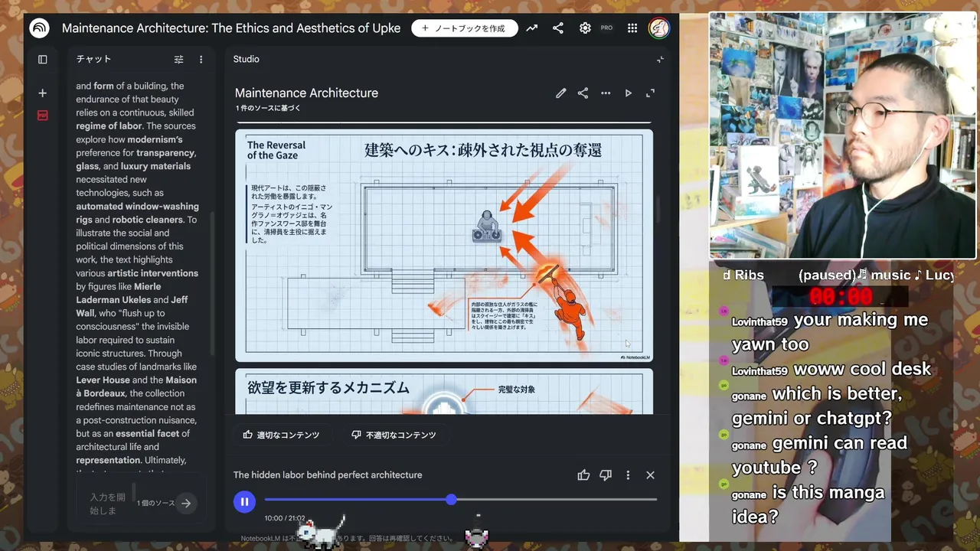Screen dimensions: 980x551
Task: Click the audio progress slider handle
Action: pyautogui.click(x=451, y=500)
